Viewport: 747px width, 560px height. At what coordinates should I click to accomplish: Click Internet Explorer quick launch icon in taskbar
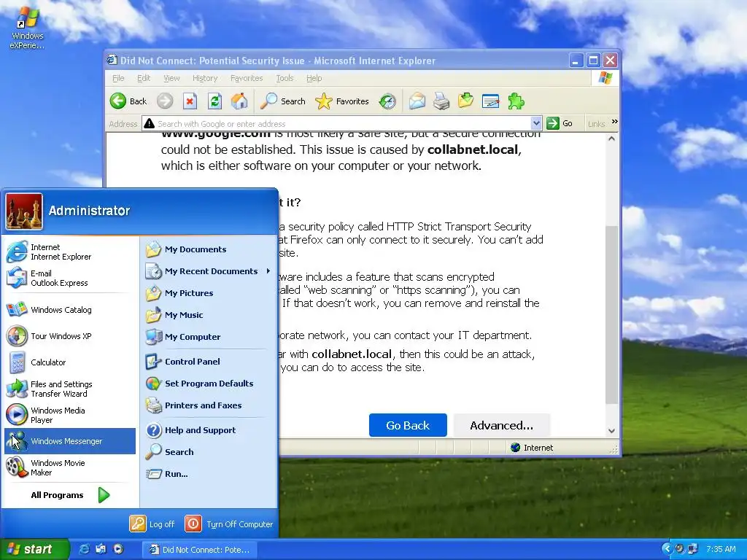coord(85,549)
